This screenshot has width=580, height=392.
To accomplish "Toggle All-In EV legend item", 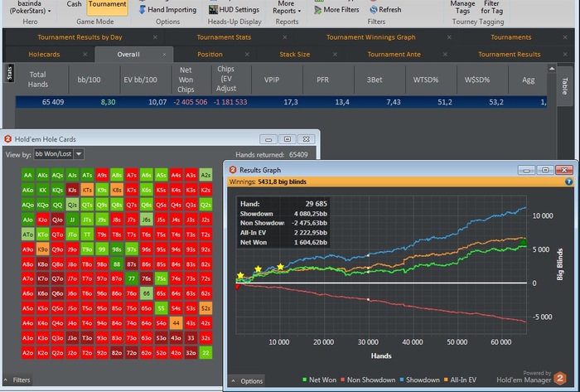I will click(460, 380).
